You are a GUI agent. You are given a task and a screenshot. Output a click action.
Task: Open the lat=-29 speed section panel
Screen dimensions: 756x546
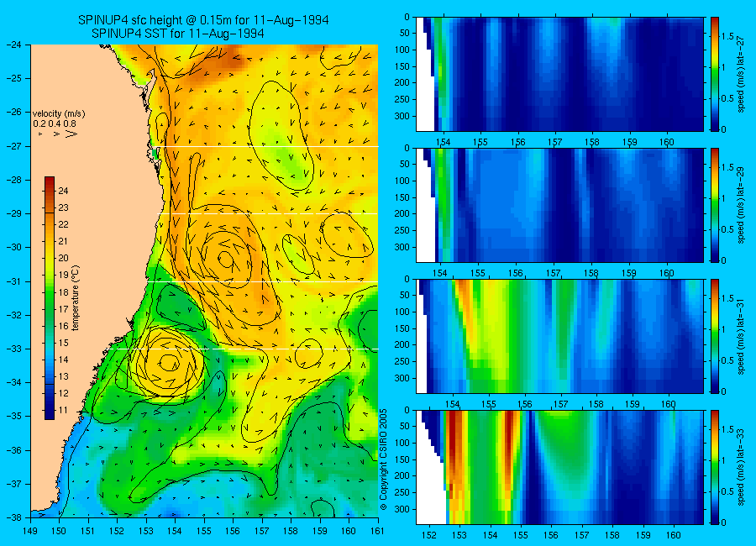(x=559, y=205)
